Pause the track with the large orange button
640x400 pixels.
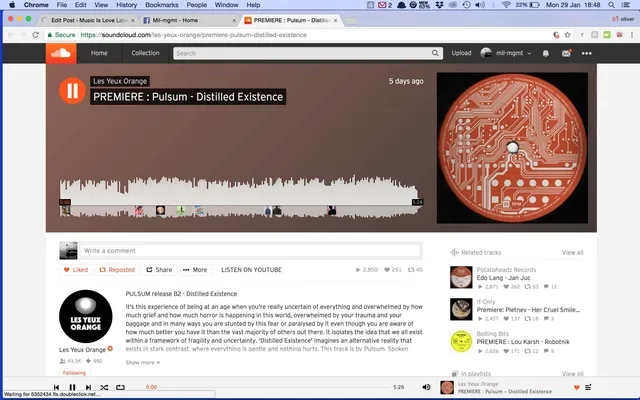72,91
